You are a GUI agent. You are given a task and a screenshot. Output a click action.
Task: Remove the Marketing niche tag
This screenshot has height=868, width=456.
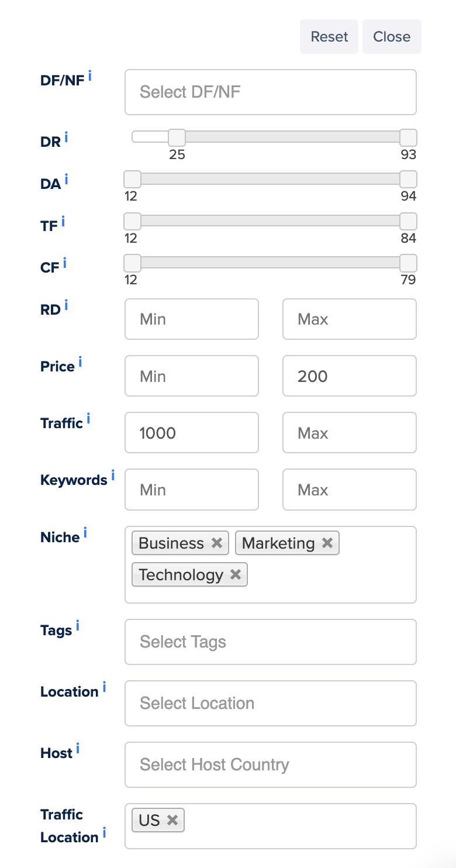pos(327,543)
